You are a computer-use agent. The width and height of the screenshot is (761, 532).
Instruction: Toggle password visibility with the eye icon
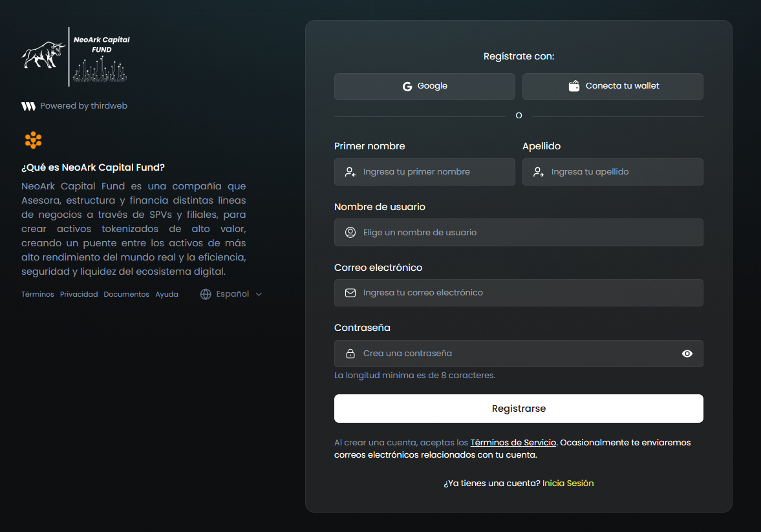pos(687,354)
